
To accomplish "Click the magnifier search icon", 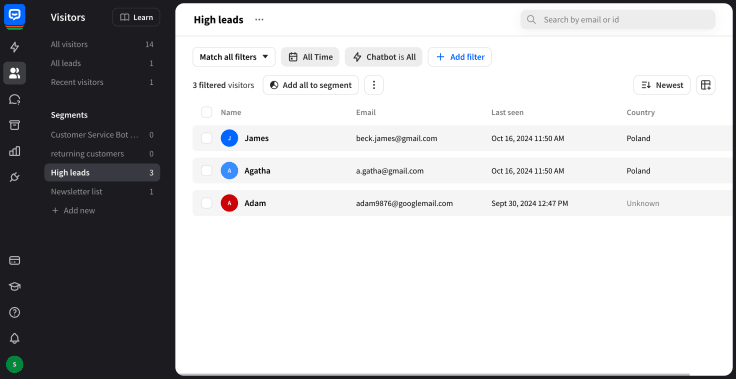I will (531, 20).
